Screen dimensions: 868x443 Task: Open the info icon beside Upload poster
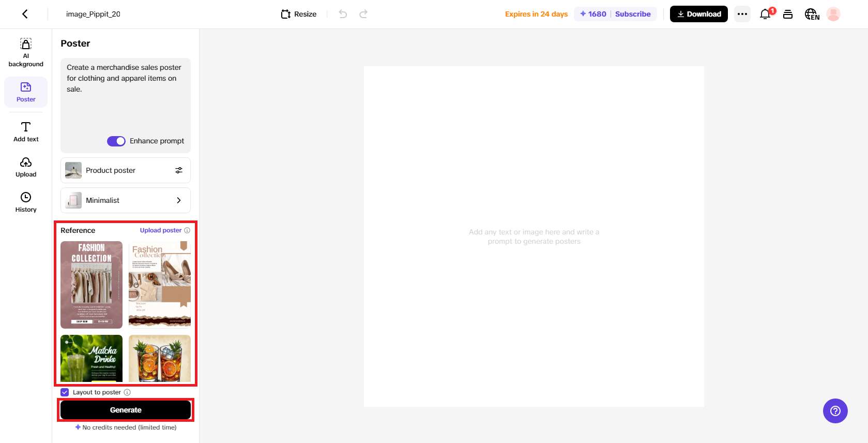point(187,230)
